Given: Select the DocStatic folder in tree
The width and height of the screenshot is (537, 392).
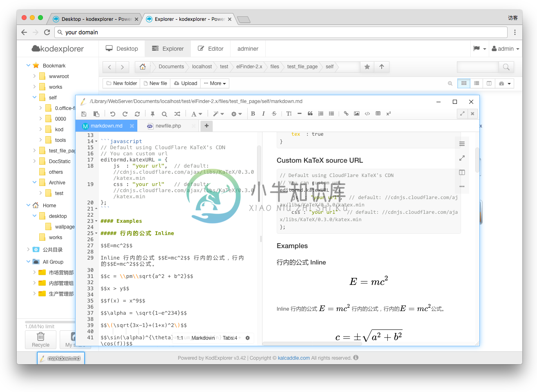Looking at the screenshot, I should pos(60,161).
